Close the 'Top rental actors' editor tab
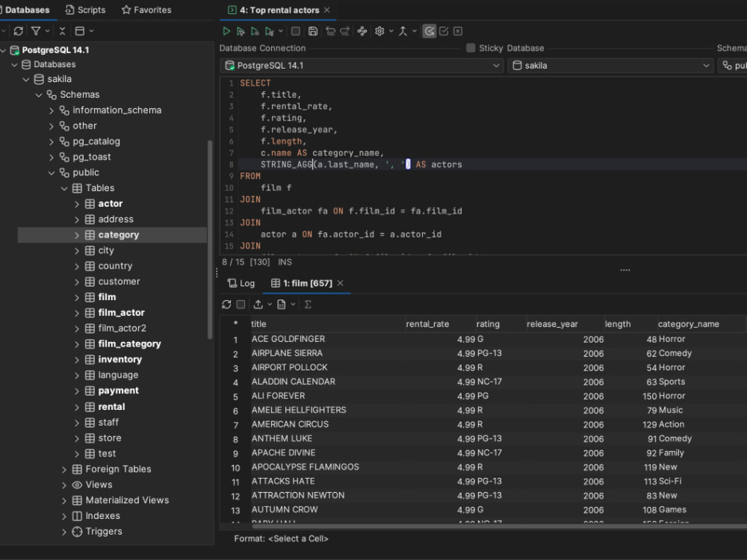Screen dimensions: 747x560 click(327, 10)
